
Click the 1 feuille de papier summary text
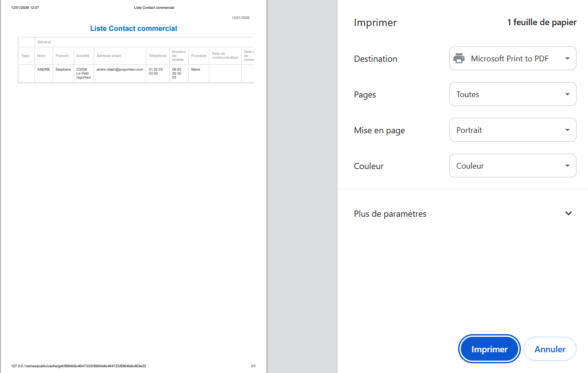click(x=542, y=23)
